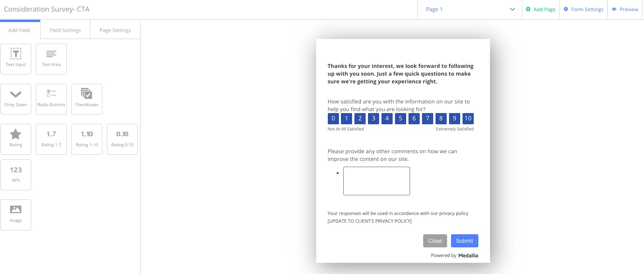Select the Rating 1-7 field type

click(x=51, y=139)
